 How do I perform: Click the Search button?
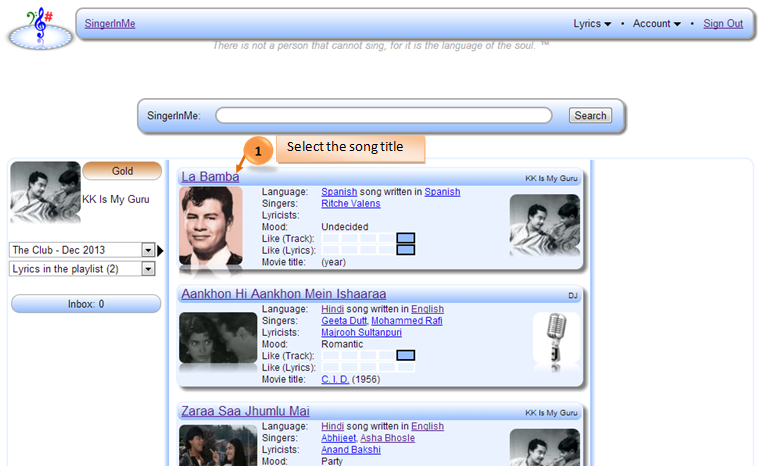click(590, 116)
